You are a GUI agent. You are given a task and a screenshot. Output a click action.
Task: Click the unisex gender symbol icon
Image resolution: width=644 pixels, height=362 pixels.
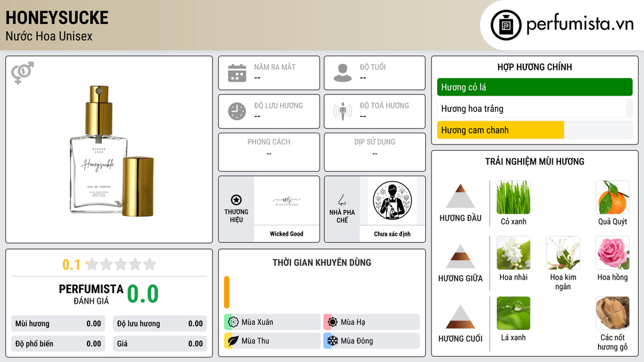pyautogui.click(x=23, y=73)
